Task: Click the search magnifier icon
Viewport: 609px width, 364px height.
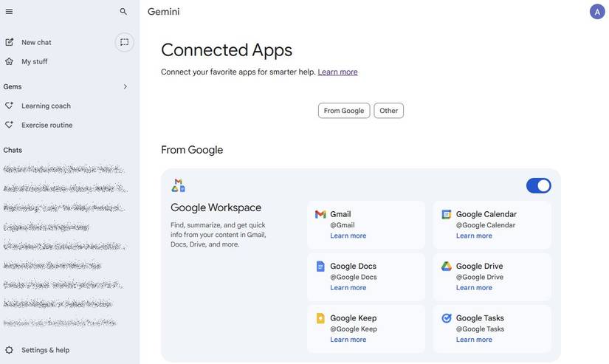Action: click(123, 12)
